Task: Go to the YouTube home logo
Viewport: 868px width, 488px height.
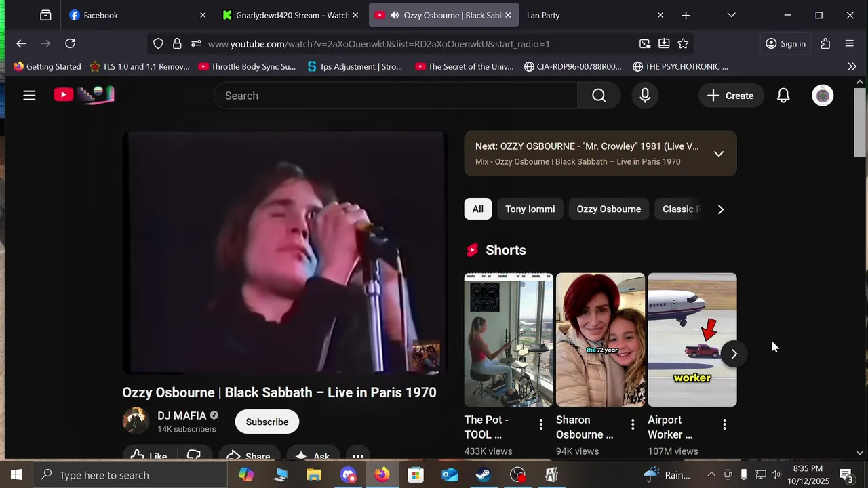Action: (x=84, y=95)
